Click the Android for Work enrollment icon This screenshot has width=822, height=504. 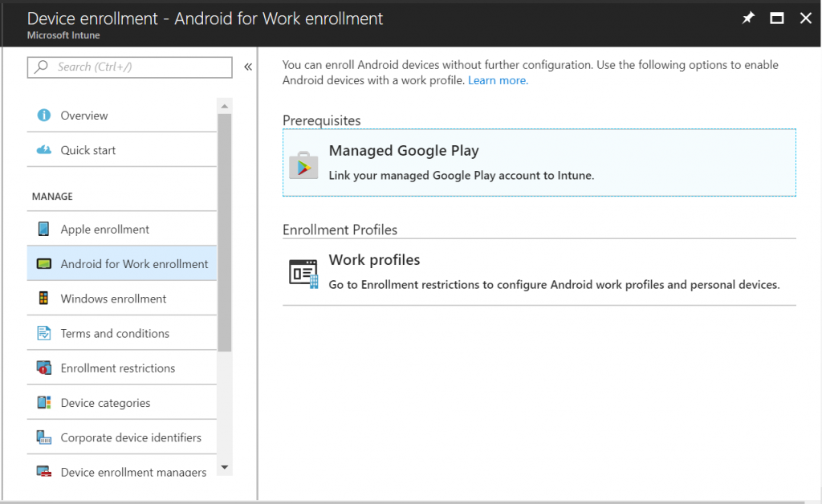44,263
